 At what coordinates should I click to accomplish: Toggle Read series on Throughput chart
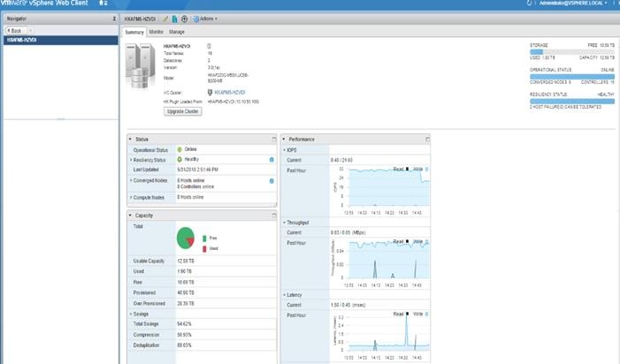click(401, 241)
